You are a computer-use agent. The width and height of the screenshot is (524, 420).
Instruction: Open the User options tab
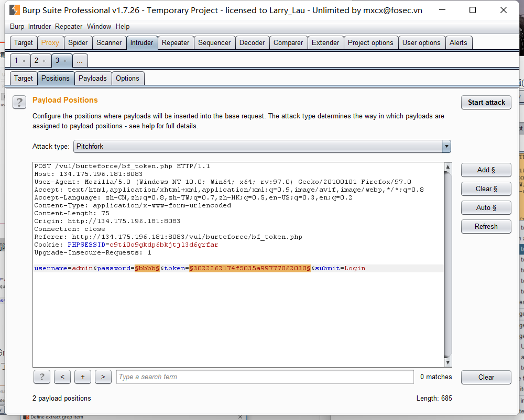click(x=421, y=43)
